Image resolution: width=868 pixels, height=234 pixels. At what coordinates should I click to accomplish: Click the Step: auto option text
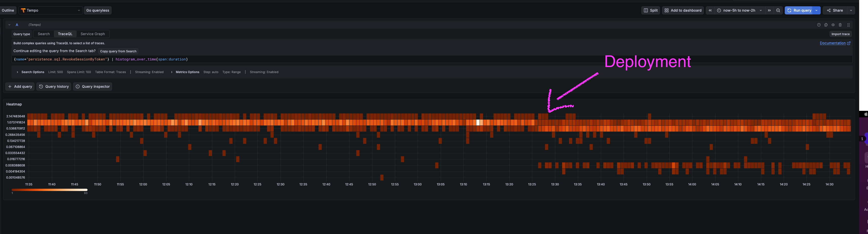pos(210,72)
